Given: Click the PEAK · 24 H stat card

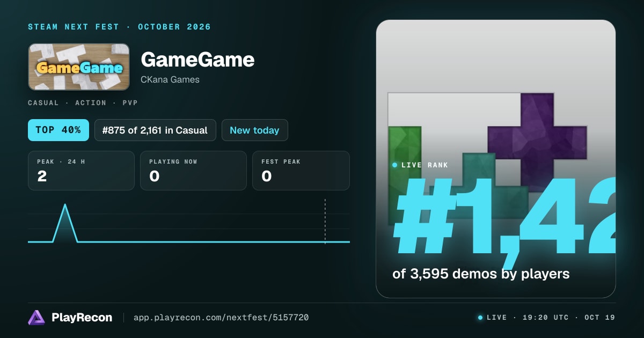Looking at the screenshot, I should tap(81, 171).
